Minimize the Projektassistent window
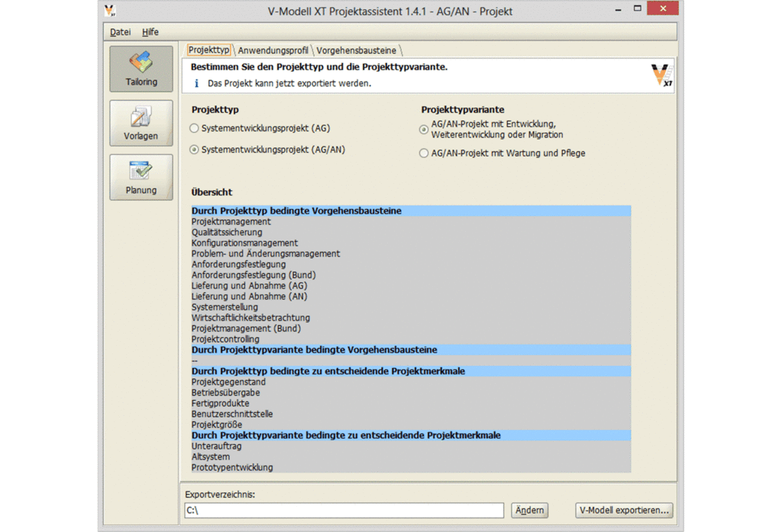Screen dimensions: 782x532 pos(618,9)
